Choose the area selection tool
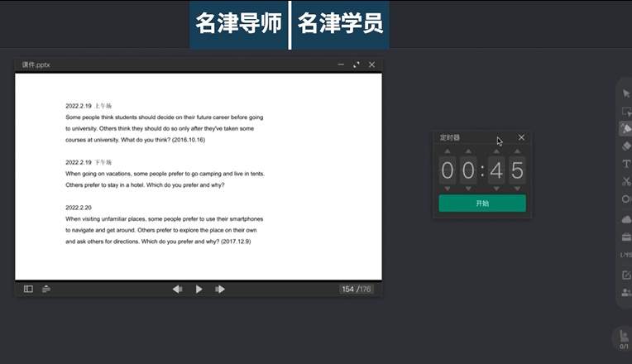 click(626, 111)
